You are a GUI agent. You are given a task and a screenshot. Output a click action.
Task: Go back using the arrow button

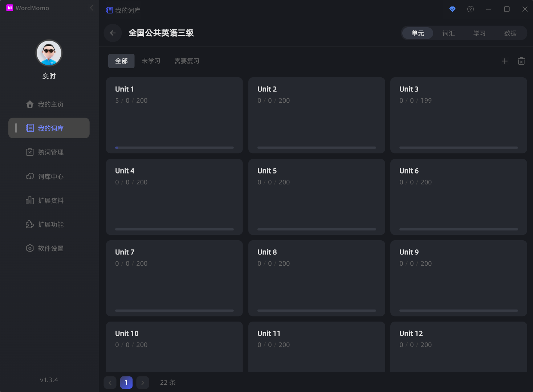pyautogui.click(x=113, y=33)
